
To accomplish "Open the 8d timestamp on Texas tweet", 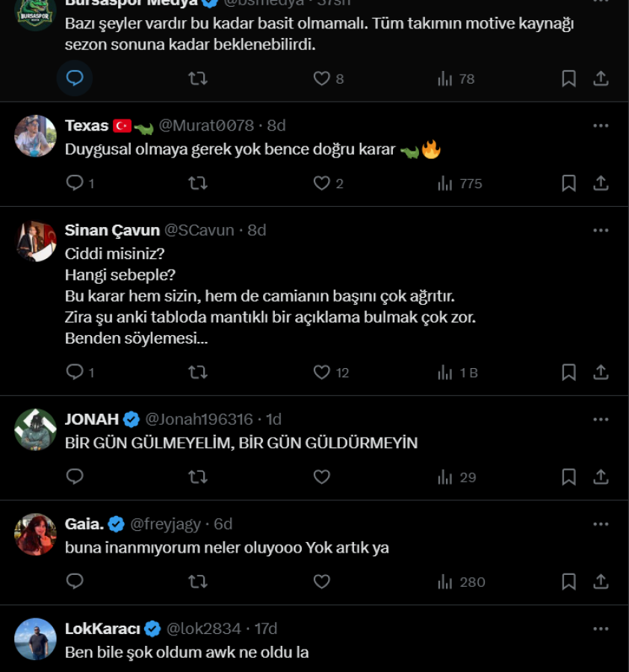I will pos(276,125).
